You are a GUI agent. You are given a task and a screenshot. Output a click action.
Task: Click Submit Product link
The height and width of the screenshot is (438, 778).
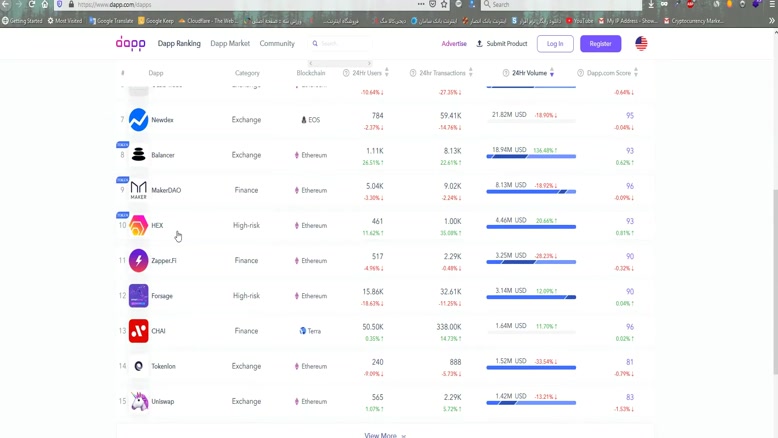pos(501,44)
